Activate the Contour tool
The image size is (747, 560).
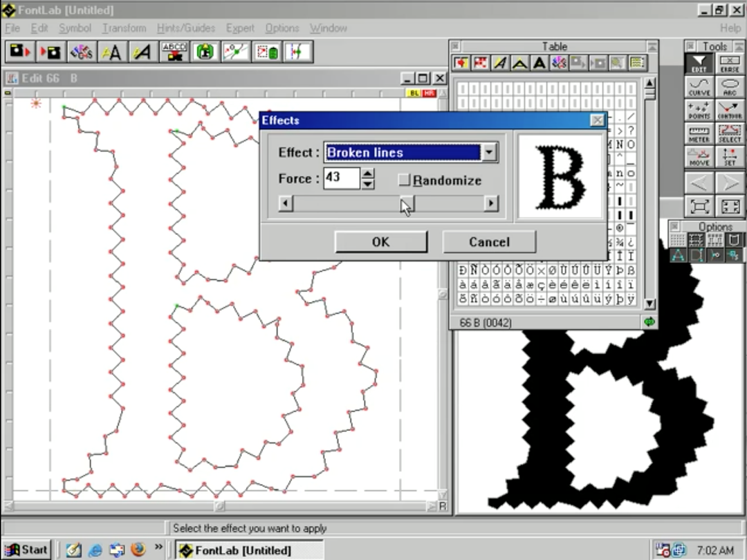[730, 109]
